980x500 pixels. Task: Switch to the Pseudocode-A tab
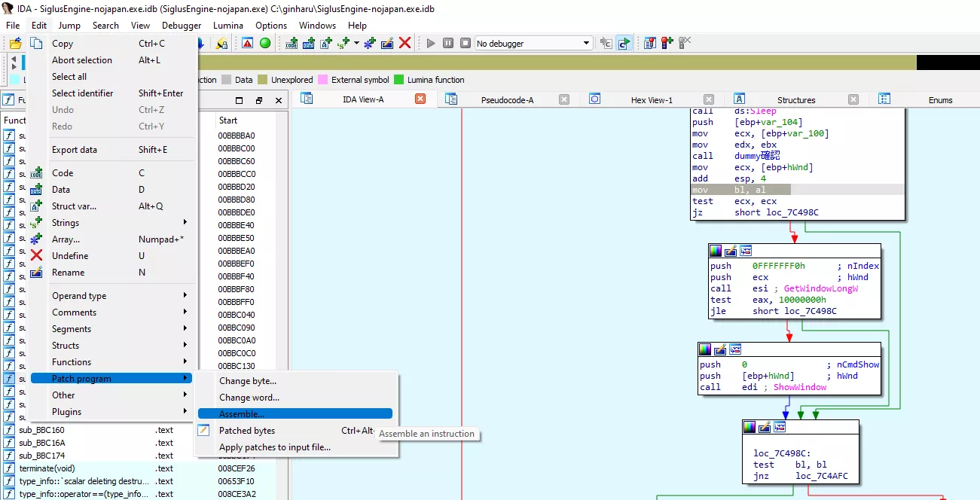coord(506,100)
